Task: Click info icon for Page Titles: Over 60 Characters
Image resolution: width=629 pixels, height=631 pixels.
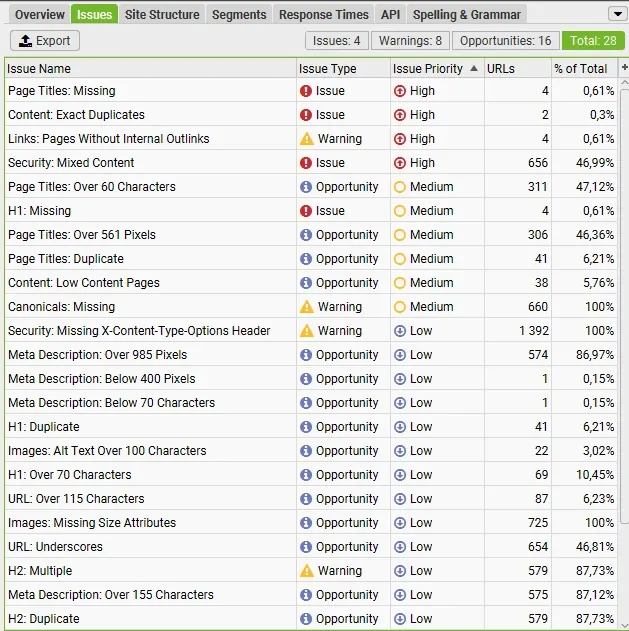Action: [x=306, y=187]
